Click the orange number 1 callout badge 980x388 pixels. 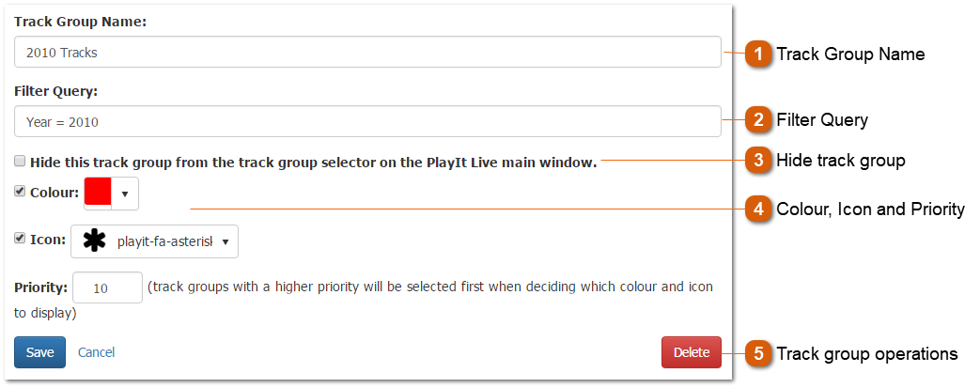[758, 54]
